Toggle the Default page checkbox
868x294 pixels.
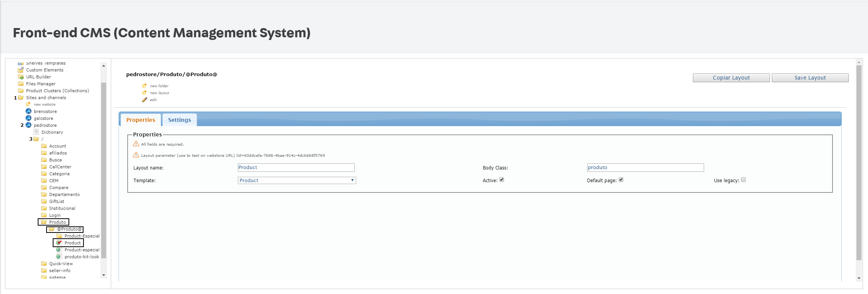click(621, 179)
